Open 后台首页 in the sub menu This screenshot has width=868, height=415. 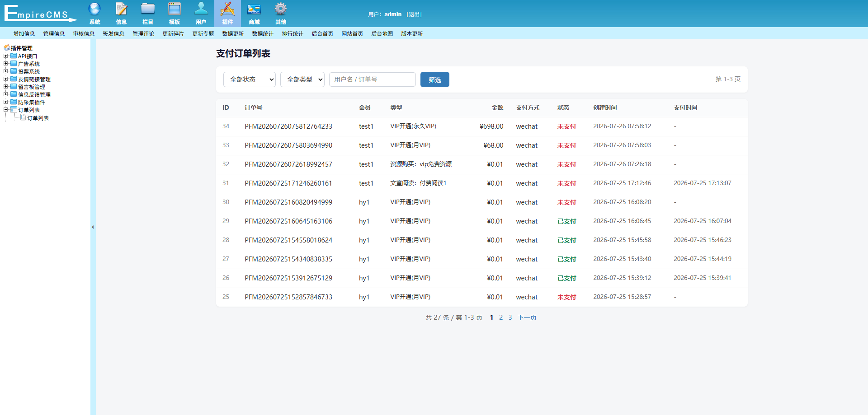(322, 34)
